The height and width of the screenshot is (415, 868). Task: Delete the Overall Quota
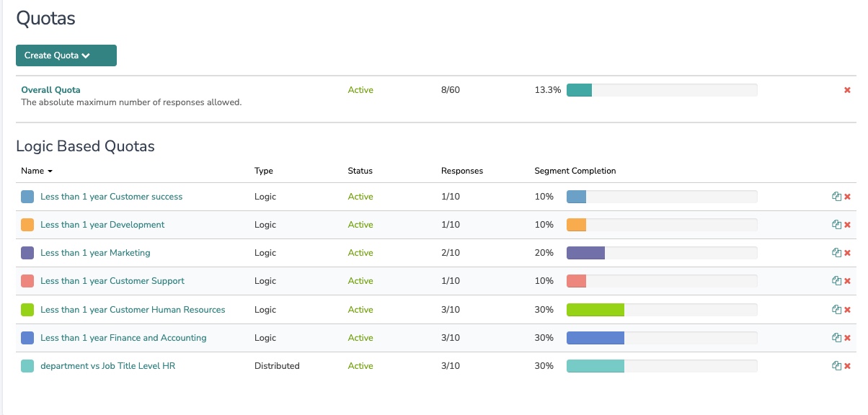pos(848,90)
